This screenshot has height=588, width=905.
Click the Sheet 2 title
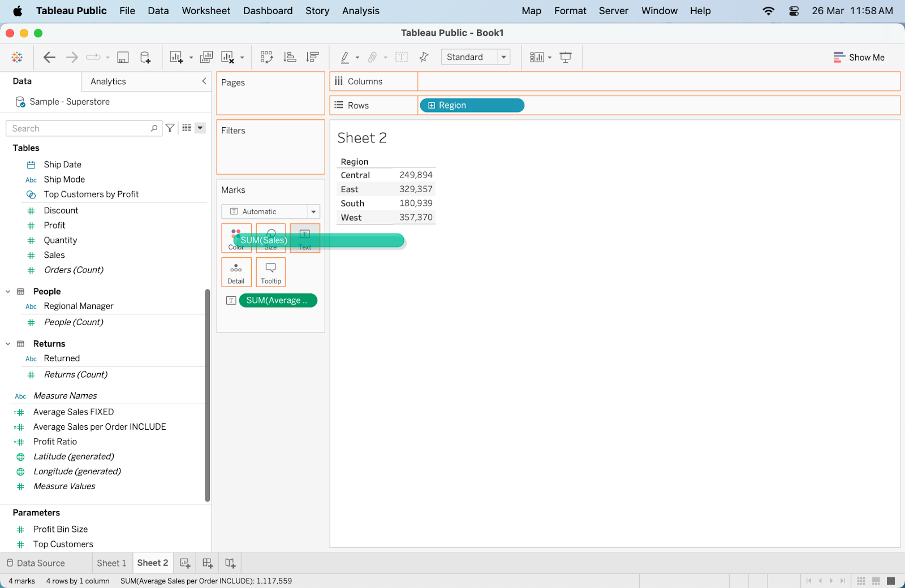click(x=362, y=138)
